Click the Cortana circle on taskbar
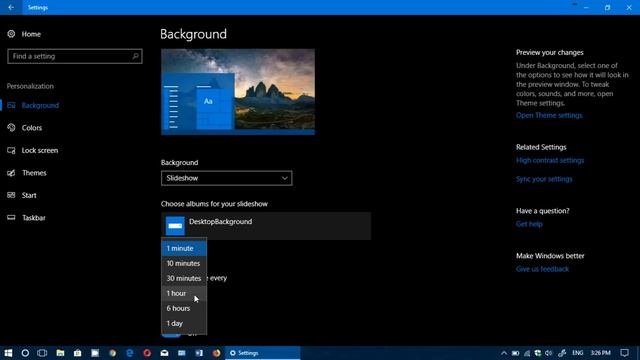 25,353
